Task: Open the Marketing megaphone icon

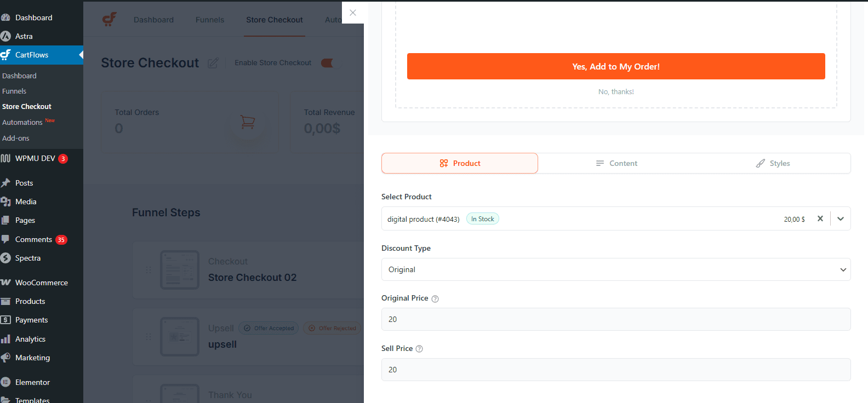Action: (5, 358)
